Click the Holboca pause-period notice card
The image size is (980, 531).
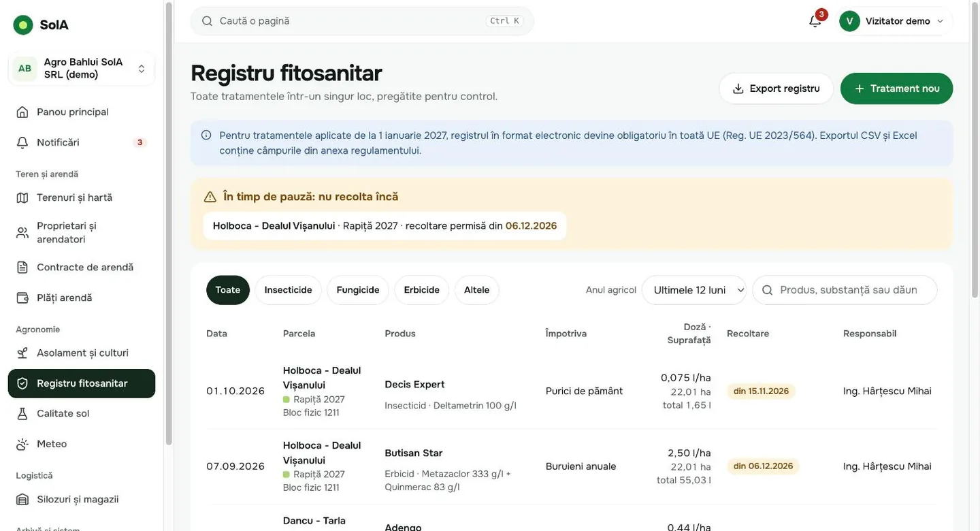pyautogui.click(x=385, y=226)
